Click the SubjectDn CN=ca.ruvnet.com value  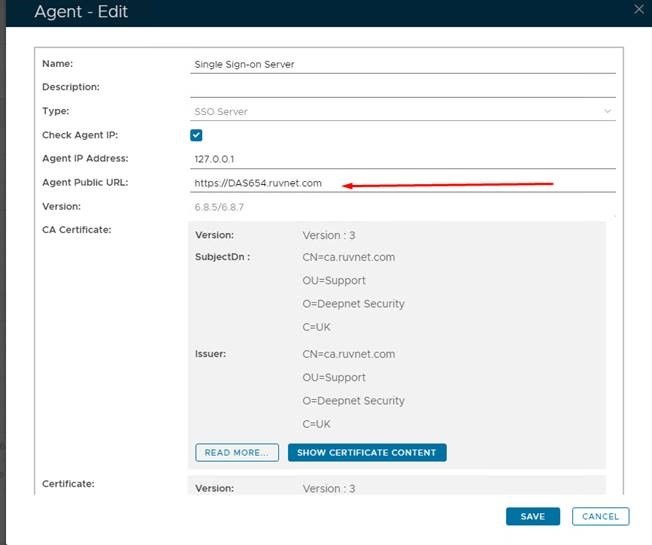[348, 257]
